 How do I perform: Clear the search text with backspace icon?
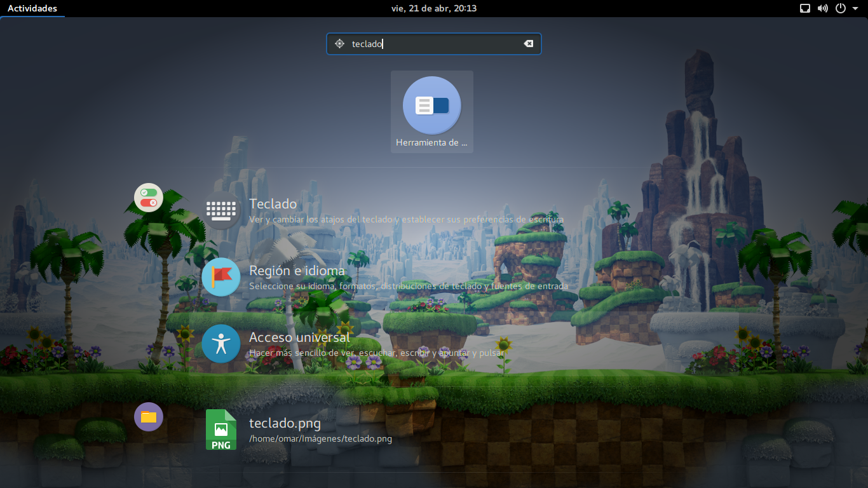click(528, 44)
